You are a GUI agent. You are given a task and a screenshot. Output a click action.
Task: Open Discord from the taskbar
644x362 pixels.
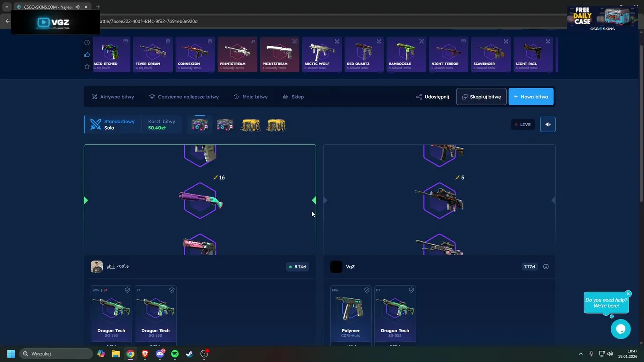160,354
